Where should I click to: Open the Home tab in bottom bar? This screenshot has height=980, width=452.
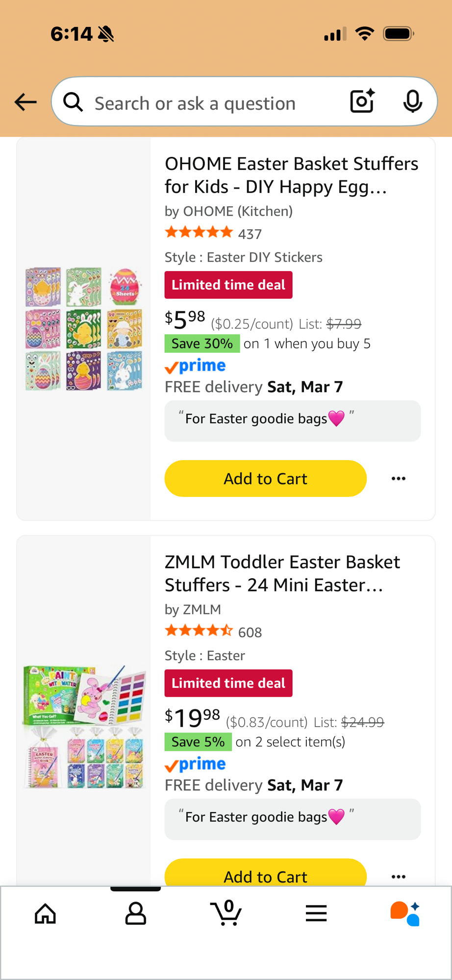pos(46,913)
